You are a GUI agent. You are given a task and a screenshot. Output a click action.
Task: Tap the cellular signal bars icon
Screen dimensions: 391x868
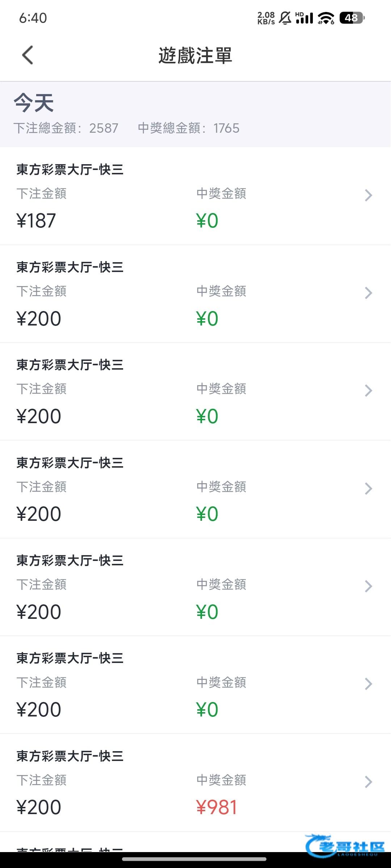pos(304,18)
